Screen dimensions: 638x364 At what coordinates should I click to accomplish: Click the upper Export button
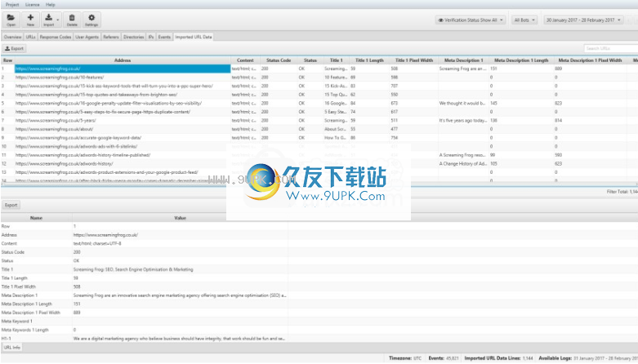14,48
